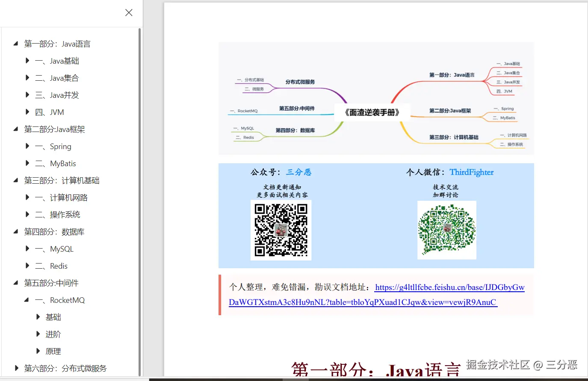The width and height of the screenshot is (588, 381).
Task: Go to 进阶 entry under RocketMQ
Action: 53,334
